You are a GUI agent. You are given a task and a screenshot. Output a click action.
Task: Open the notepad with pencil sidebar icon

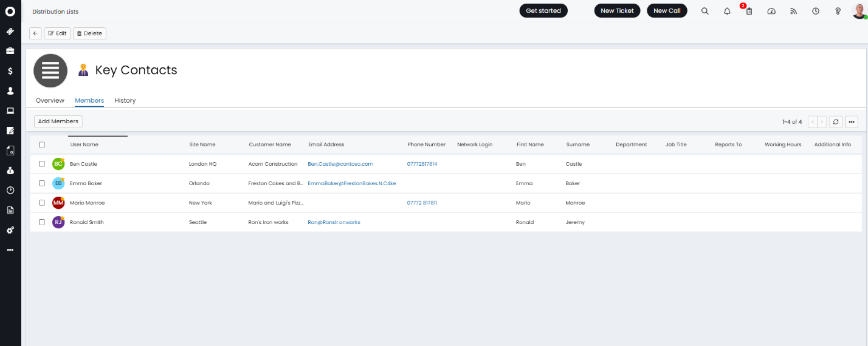(x=10, y=131)
